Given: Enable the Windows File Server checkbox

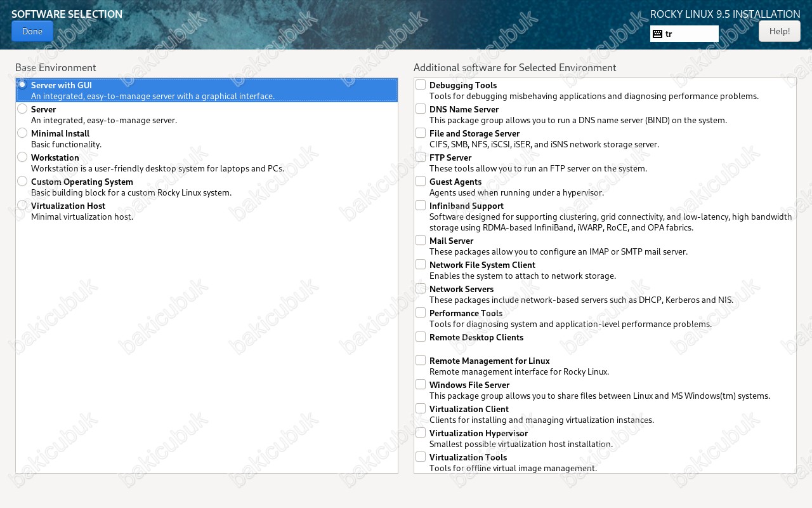Looking at the screenshot, I should click(x=421, y=384).
